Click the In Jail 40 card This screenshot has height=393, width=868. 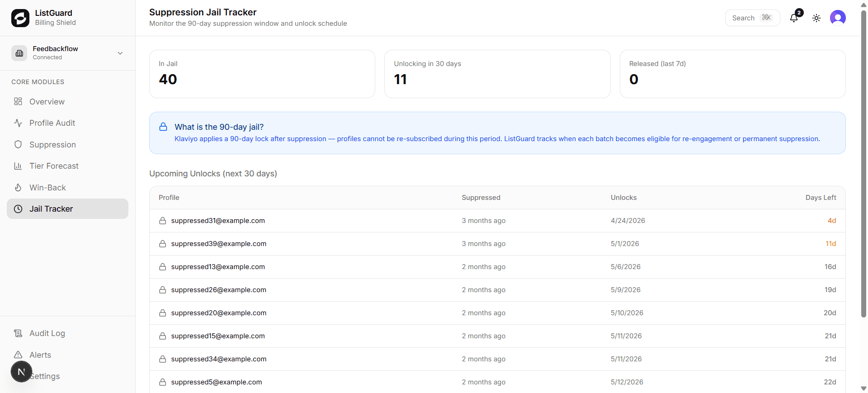click(x=262, y=74)
